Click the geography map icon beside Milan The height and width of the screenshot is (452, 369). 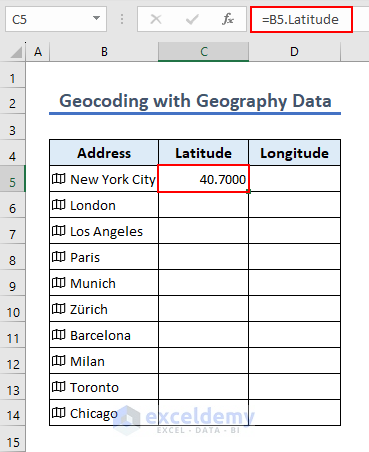coord(59,361)
